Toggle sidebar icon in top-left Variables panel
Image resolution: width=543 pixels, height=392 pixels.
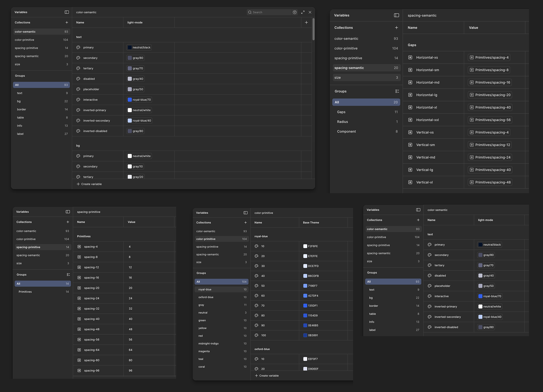click(67, 12)
